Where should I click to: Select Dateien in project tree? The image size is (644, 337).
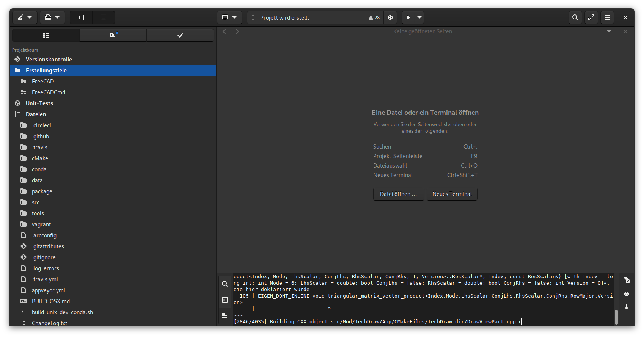pos(113,114)
